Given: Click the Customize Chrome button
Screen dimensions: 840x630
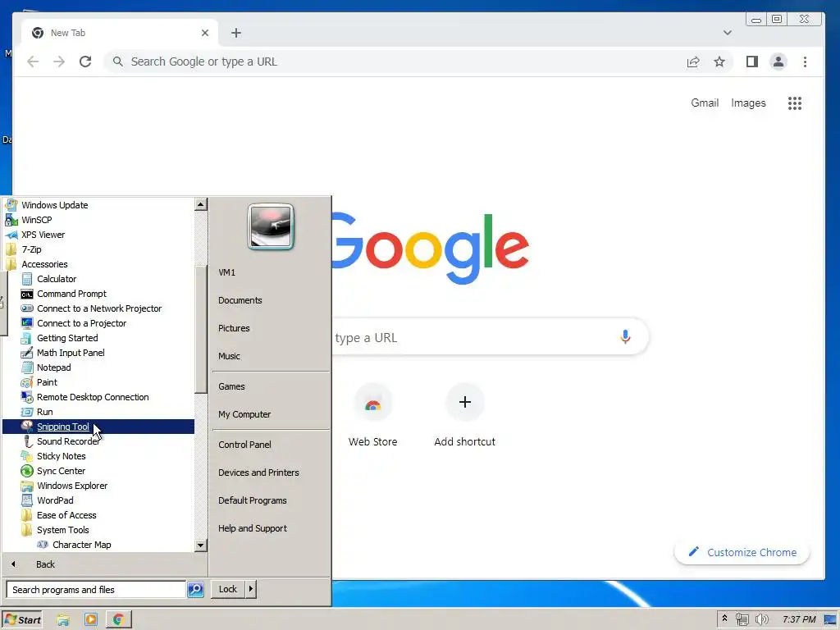Looking at the screenshot, I should (x=742, y=552).
